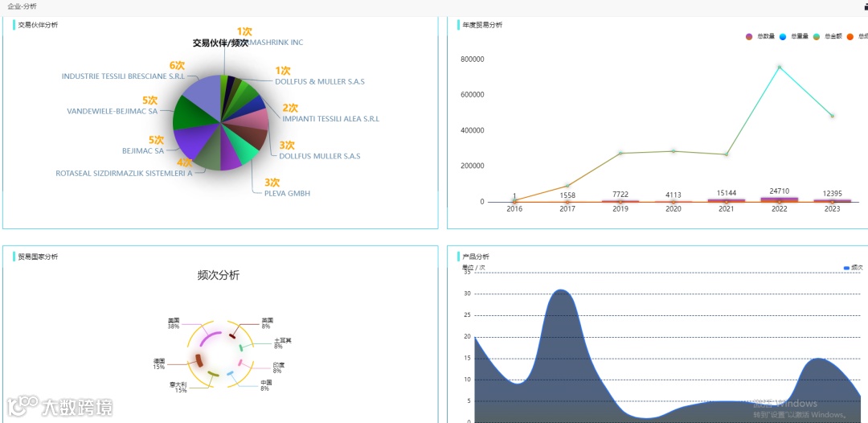
Task: Click the 2023 data point on line
Action: click(832, 116)
